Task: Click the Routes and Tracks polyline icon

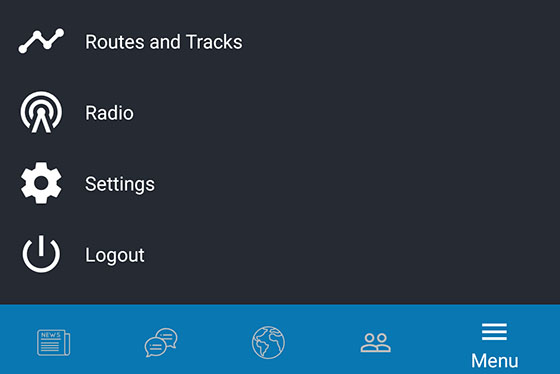Action: point(41,41)
